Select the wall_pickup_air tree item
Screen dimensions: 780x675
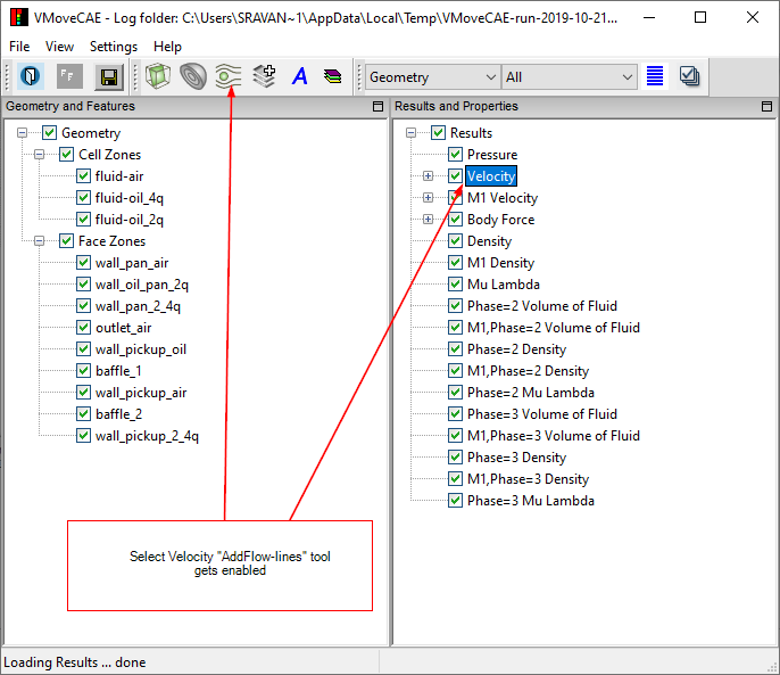pyautogui.click(x=141, y=392)
